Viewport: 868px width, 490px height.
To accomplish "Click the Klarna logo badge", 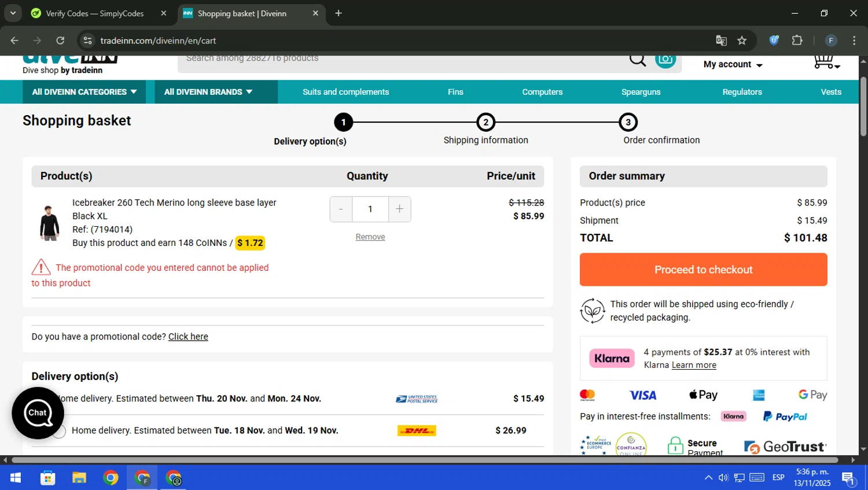I will 612,358.
